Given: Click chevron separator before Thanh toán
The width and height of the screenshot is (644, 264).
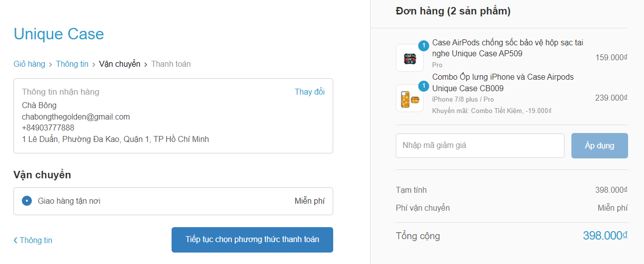Looking at the screenshot, I should (x=146, y=64).
